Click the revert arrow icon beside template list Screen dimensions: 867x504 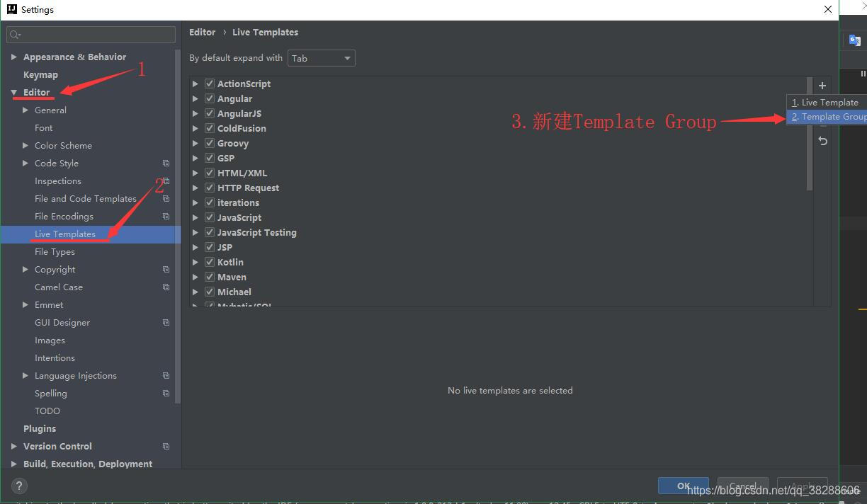822,141
